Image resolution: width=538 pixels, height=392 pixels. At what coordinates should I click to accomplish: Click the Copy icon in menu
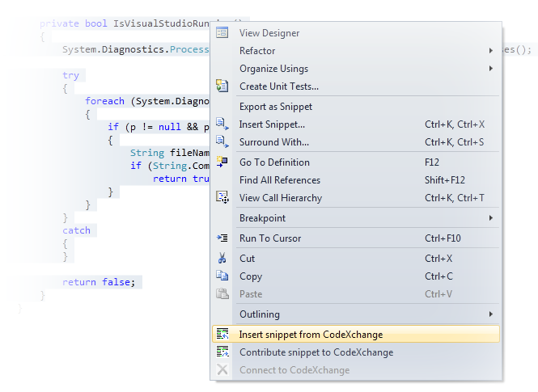tap(222, 276)
